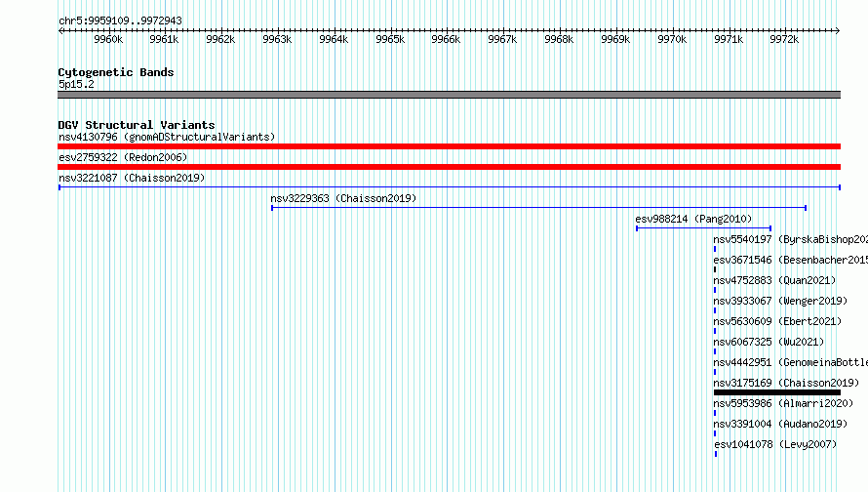This screenshot has width=868, height=492.
Task: Open nsv5630609 Ebert2021 label
Action: pos(777,321)
